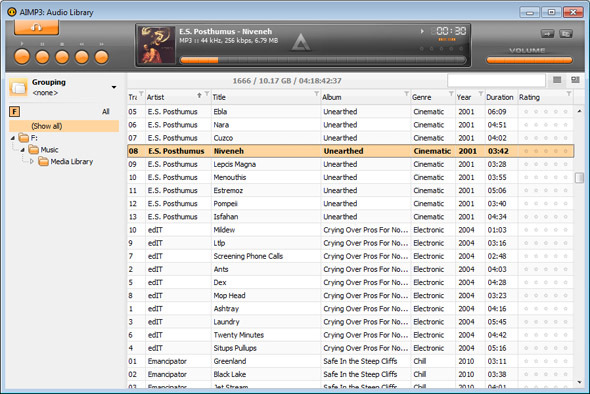Open the Artist column filter icon
Image resolution: width=590 pixels, height=394 pixels.
tap(207, 93)
